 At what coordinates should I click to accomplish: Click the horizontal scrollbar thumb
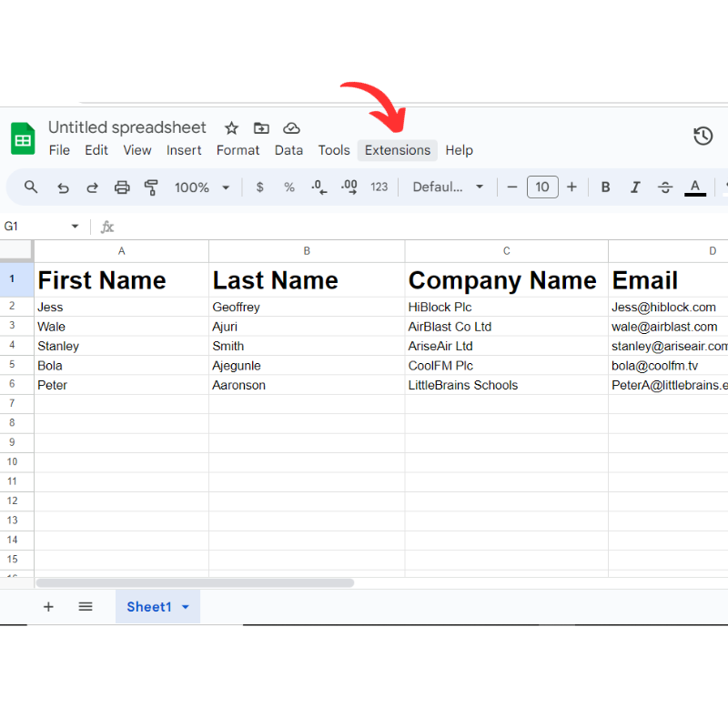195,582
